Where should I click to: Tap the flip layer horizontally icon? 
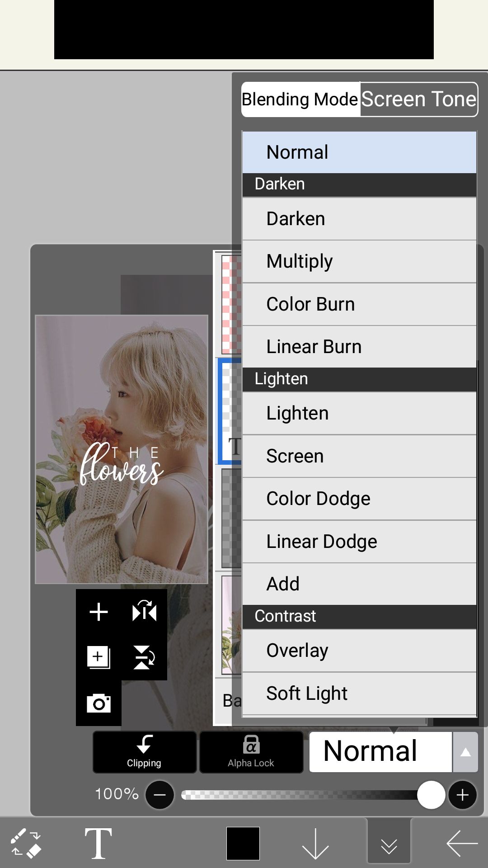[x=144, y=612]
